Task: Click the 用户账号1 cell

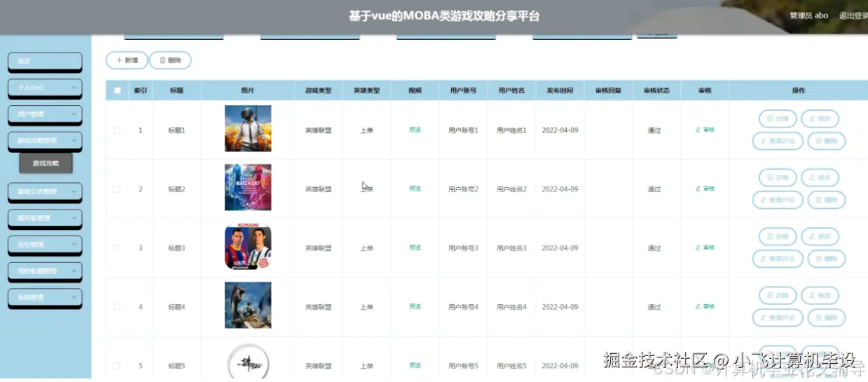Action: pos(463,130)
